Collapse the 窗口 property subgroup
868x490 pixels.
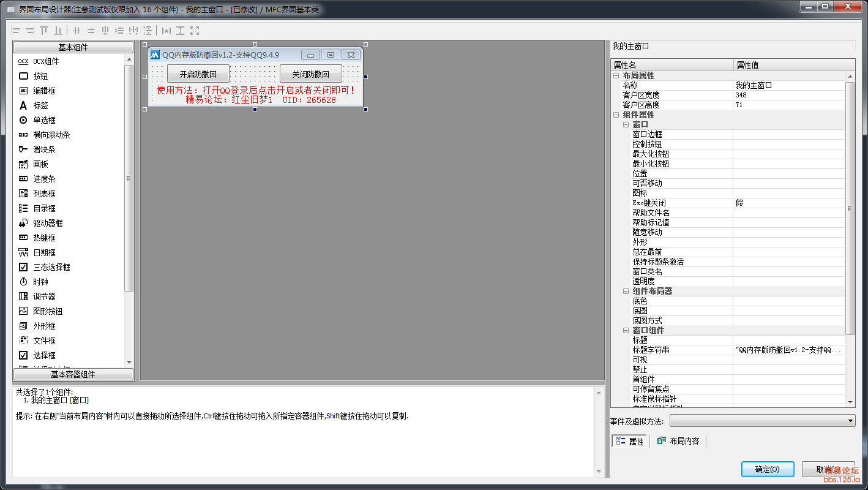pyautogui.click(x=626, y=124)
